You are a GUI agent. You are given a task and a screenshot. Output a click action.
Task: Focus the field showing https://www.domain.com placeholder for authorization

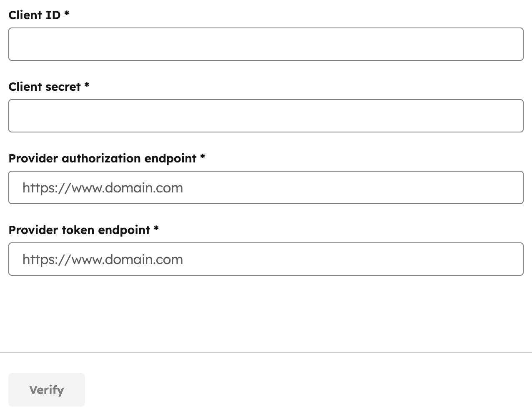(x=266, y=187)
